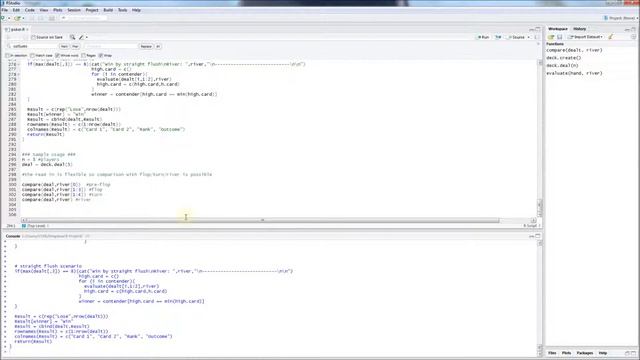The width and height of the screenshot is (640, 360).
Task: Click the Find/Replace magnifier icon
Action: 72,37
